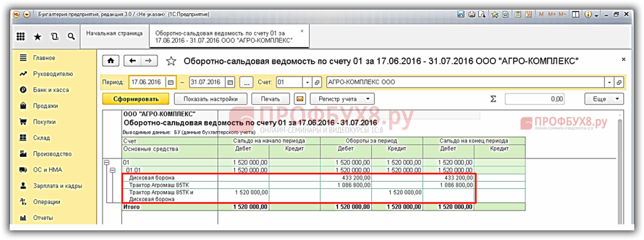This screenshot has width=644, height=240.
Task: Click the envelope send-by-email icon
Action: pos(300,99)
